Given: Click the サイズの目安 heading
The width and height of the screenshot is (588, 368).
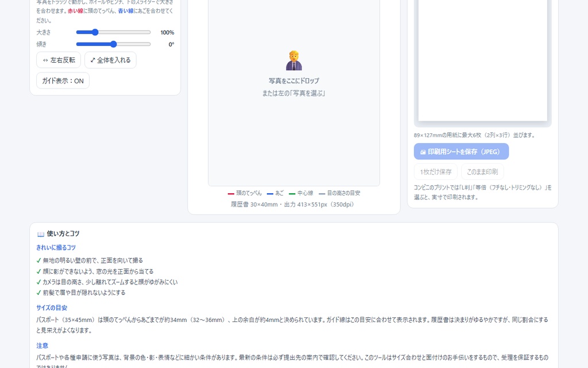Looking at the screenshot, I should tap(52, 308).
